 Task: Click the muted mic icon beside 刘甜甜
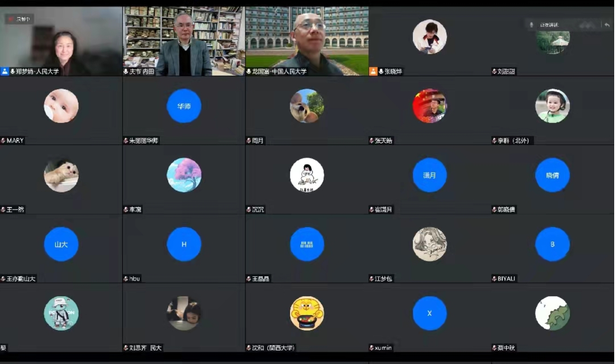pos(494,71)
